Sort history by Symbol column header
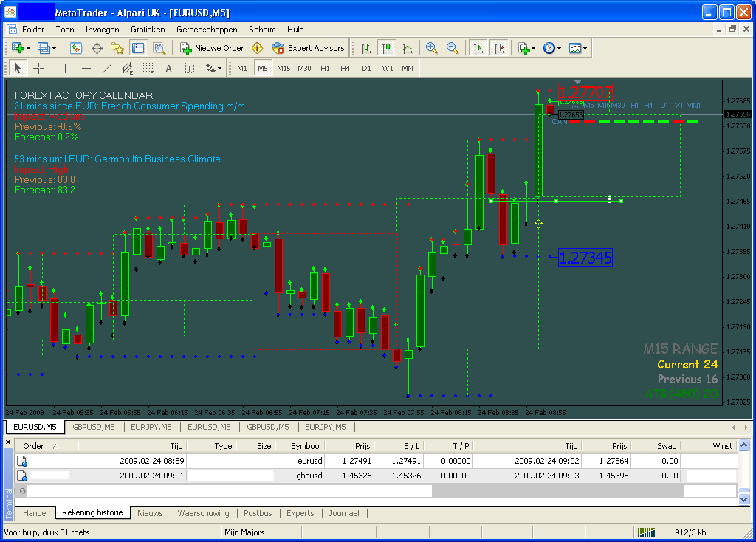 click(300, 446)
